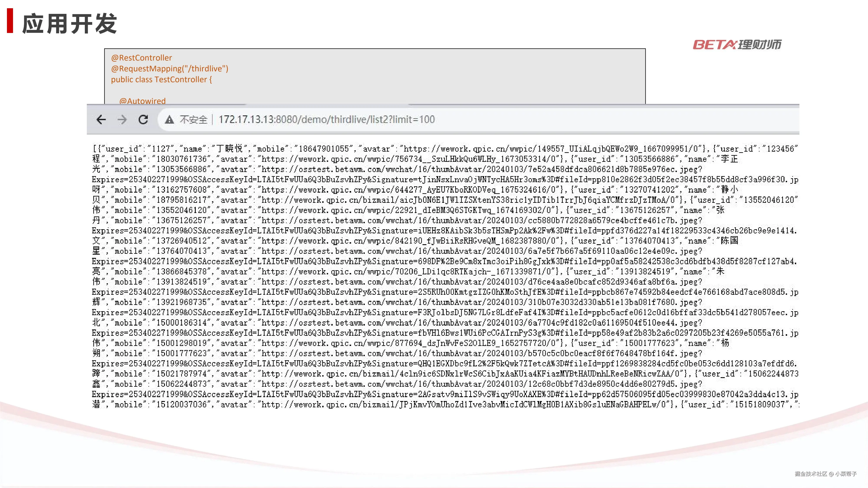Screen dimensions: 868x488
Task: Click the red bar beside 应用开发 title
Action: click(10, 21)
